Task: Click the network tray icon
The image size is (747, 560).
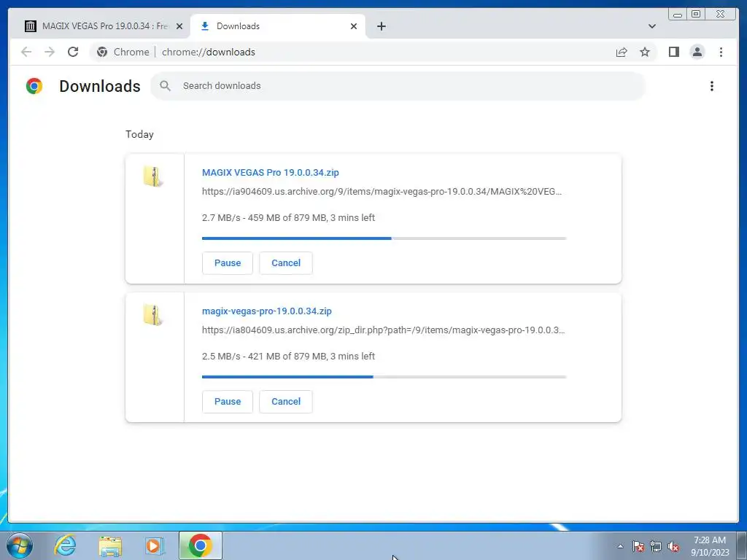Action: 656,546
